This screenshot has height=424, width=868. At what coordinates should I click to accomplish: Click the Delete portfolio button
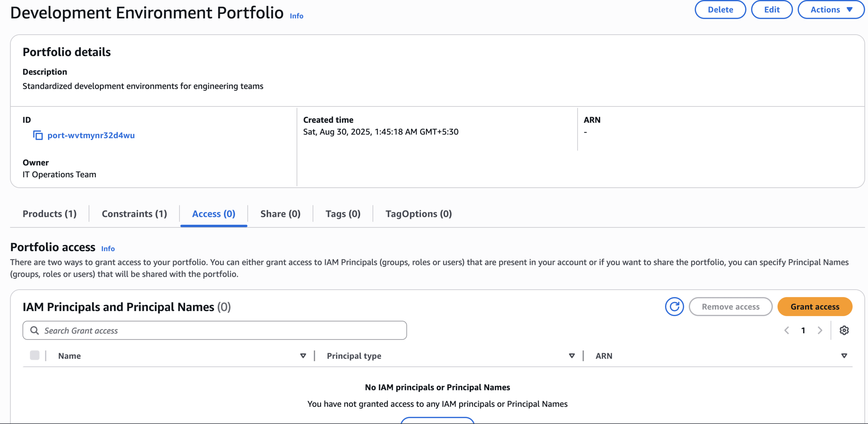[720, 10]
